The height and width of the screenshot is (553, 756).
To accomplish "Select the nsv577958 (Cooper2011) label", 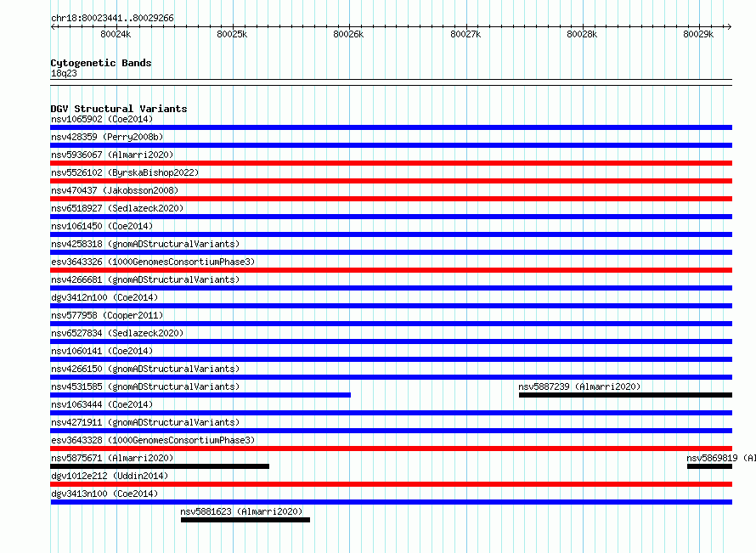I will pos(107,315).
